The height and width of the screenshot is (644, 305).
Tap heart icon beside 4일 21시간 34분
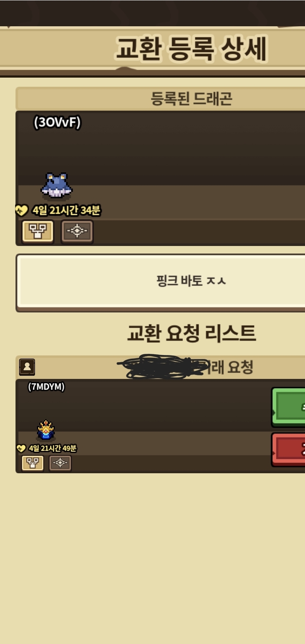pyautogui.click(x=21, y=210)
